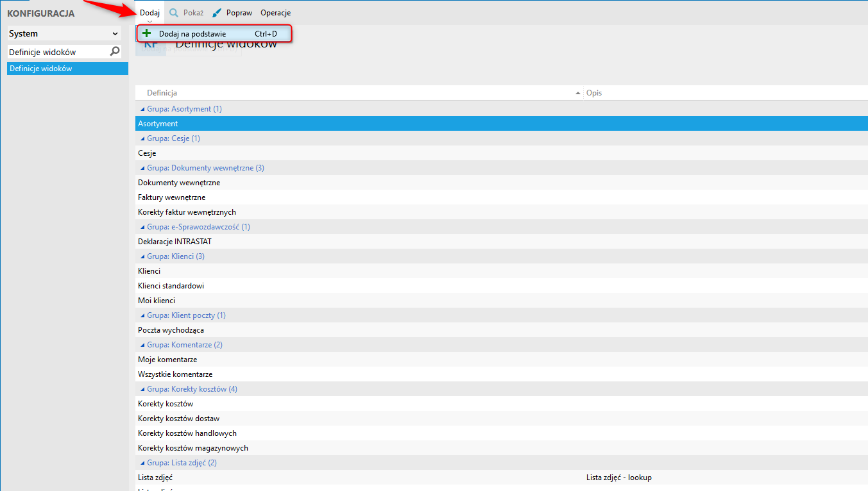Image resolution: width=868 pixels, height=491 pixels.
Task: Click the magnifier icon in the sidebar search
Action: (115, 51)
